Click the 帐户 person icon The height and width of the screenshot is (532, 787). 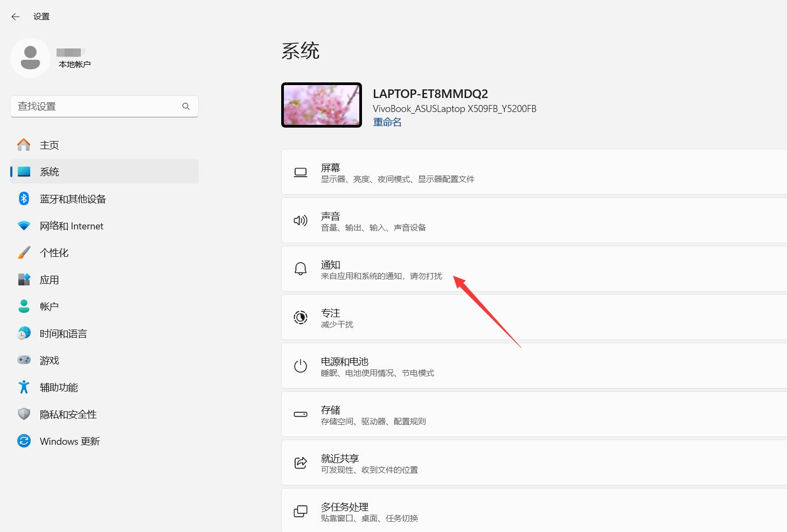tap(24, 306)
